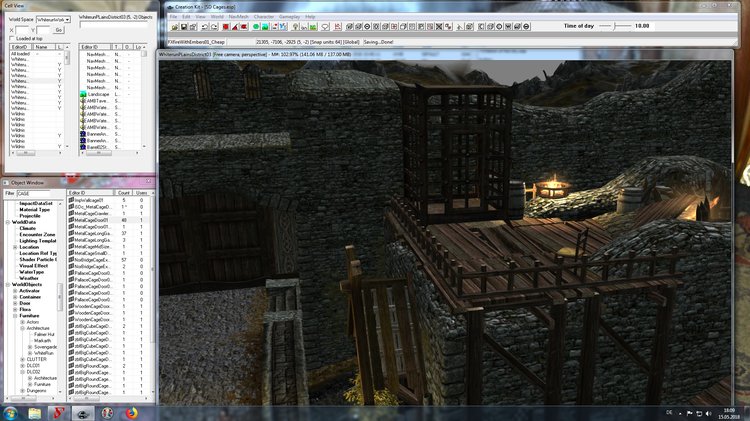Image resolution: width=750 pixels, height=421 pixels.
Task: Select the MetalCageDoor01 row with count 40
Action: (x=109, y=220)
